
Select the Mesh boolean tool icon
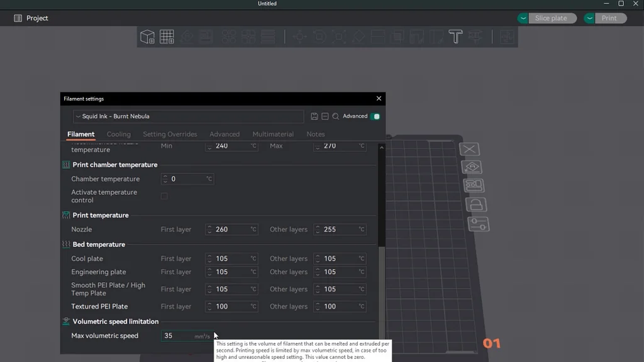(397, 36)
